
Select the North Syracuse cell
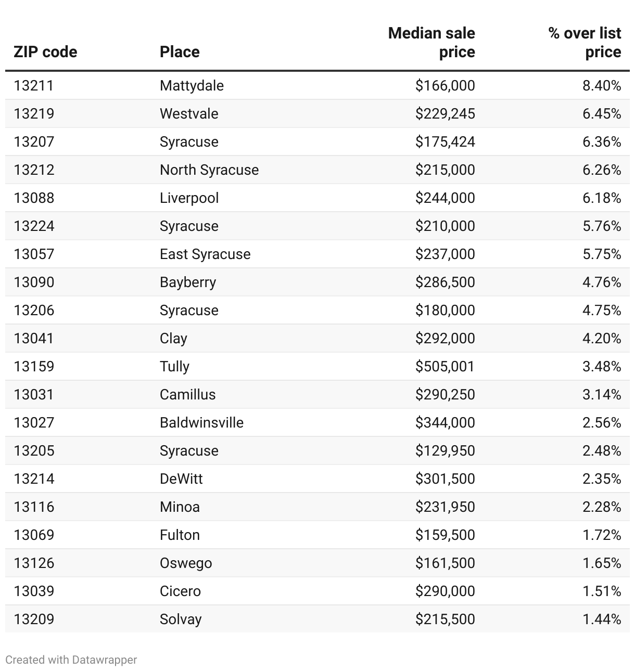point(209,170)
